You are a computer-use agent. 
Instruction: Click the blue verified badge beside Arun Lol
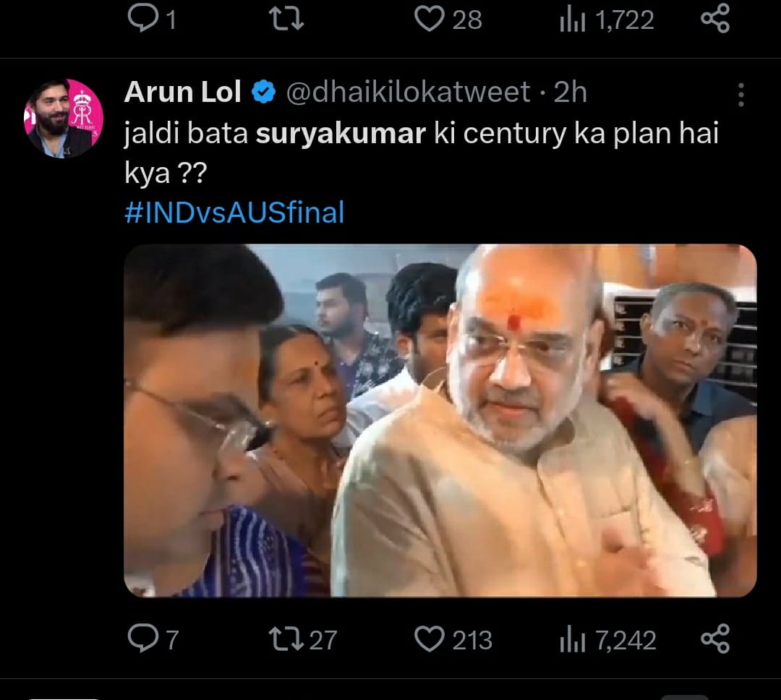pos(263,93)
